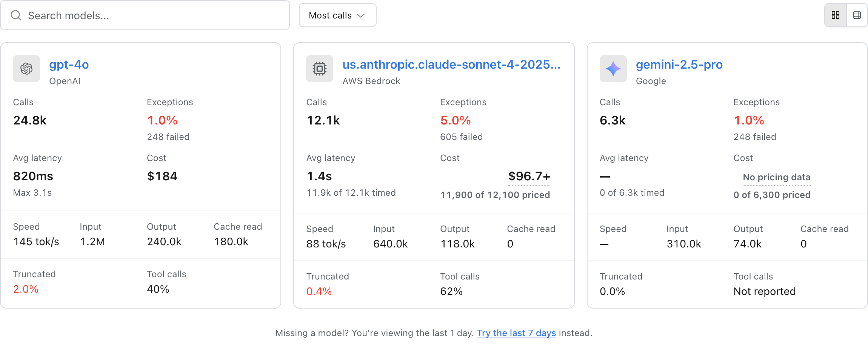Click the 118.0k output value
Screen dimensions: 868x344
(x=457, y=244)
